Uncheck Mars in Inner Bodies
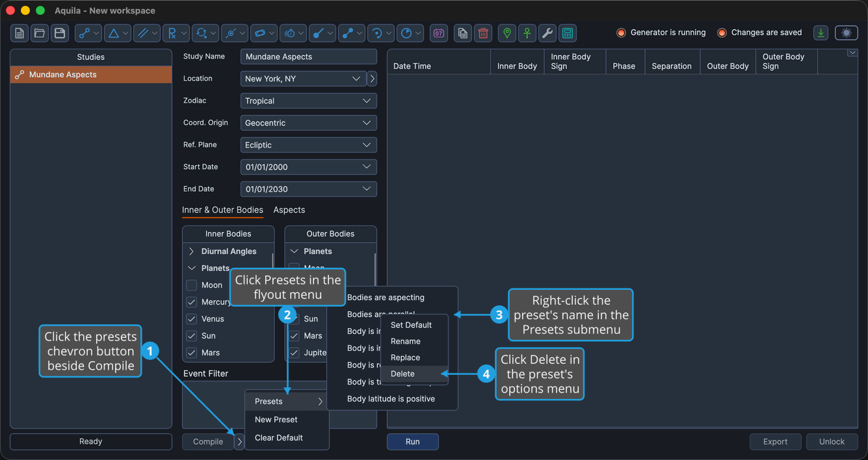 click(x=191, y=353)
